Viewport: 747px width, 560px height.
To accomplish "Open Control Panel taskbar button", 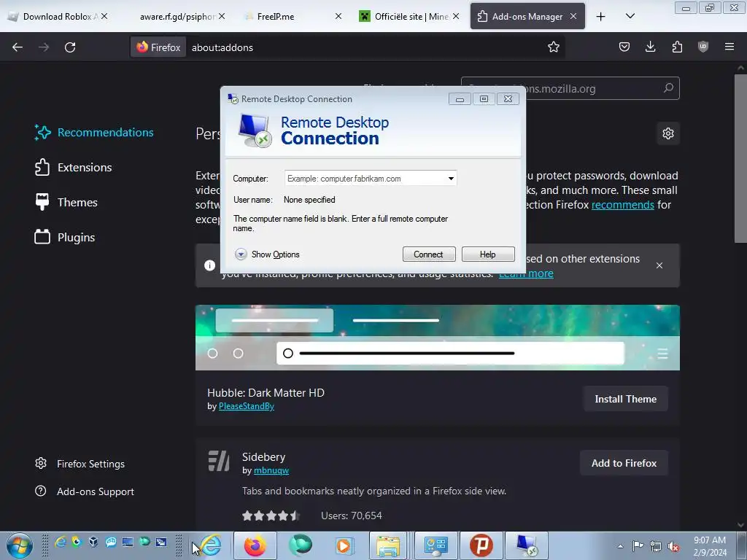I will (x=436, y=545).
